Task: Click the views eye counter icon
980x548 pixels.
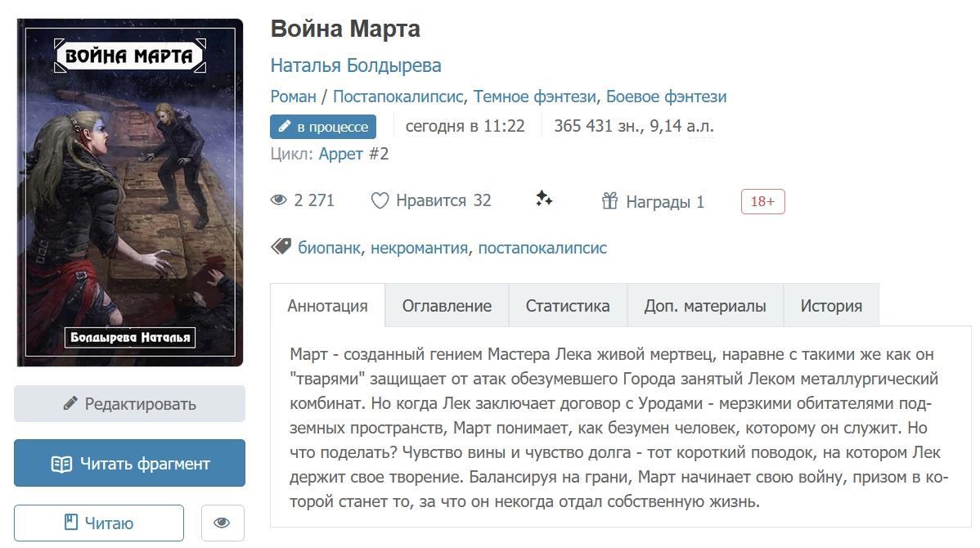Action: coord(279,200)
